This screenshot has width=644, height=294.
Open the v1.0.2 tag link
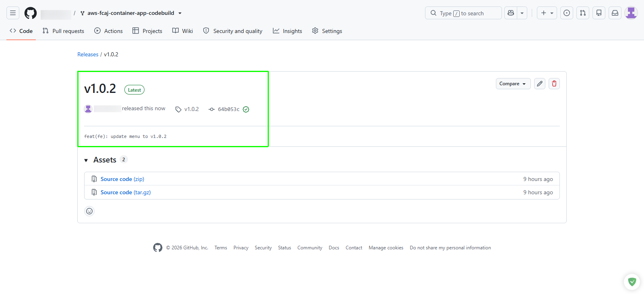pos(187,109)
